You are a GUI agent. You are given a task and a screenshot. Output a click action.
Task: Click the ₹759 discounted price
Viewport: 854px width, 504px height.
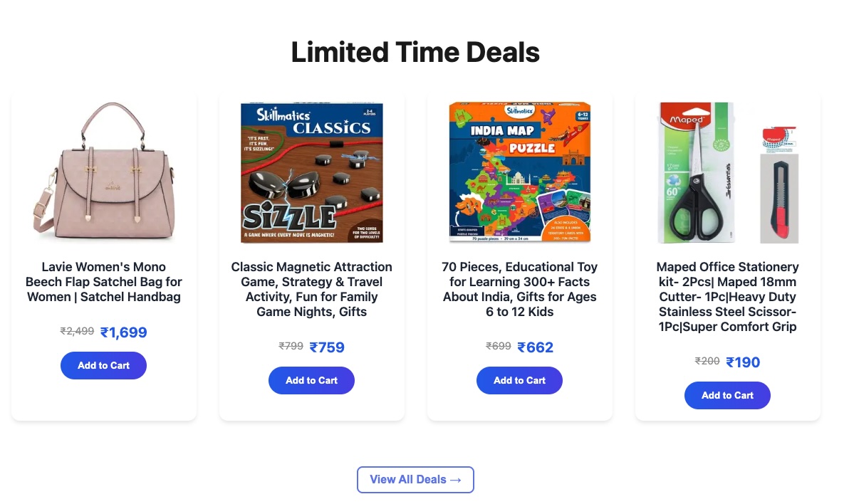[327, 347]
